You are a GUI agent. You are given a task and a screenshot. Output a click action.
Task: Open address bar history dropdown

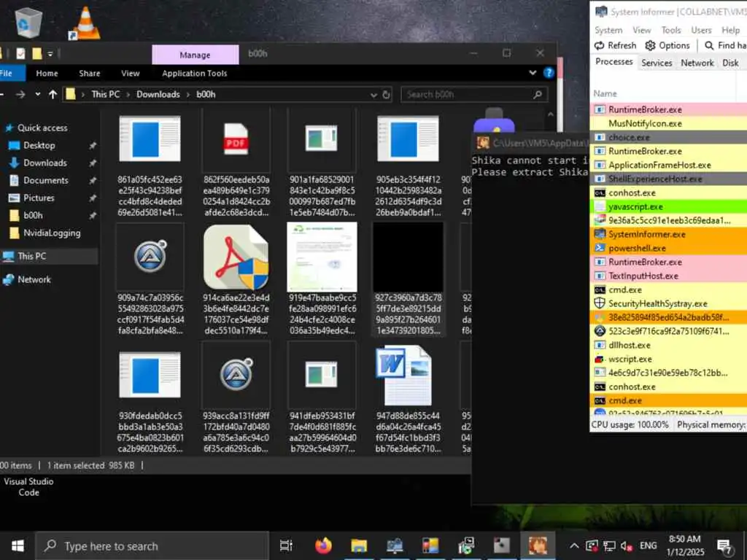373,95
